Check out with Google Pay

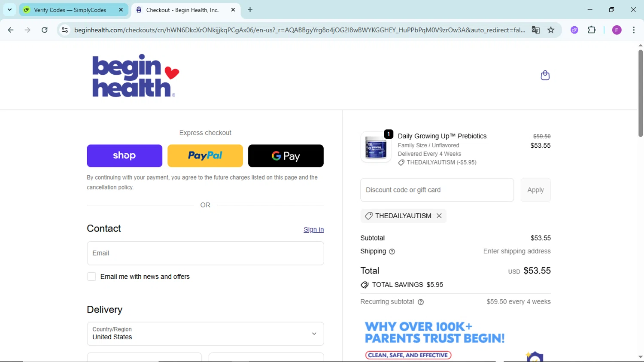click(286, 156)
